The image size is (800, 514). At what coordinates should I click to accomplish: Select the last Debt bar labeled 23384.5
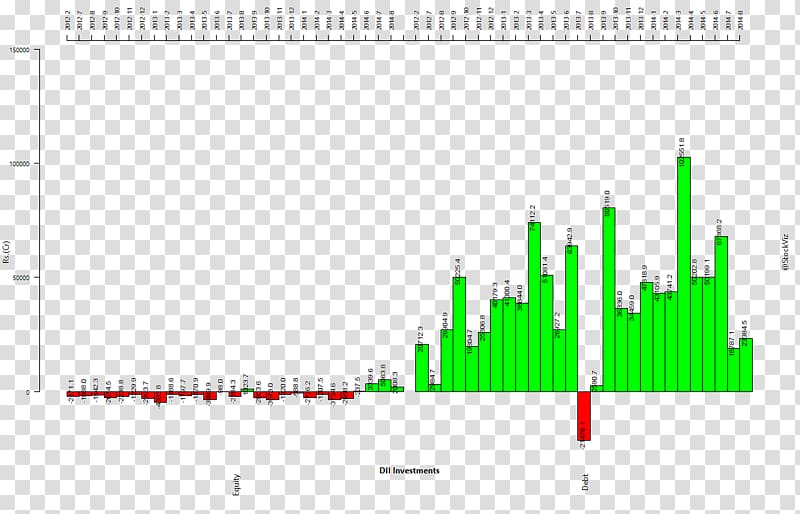pyautogui.click(x=746, y=365)
